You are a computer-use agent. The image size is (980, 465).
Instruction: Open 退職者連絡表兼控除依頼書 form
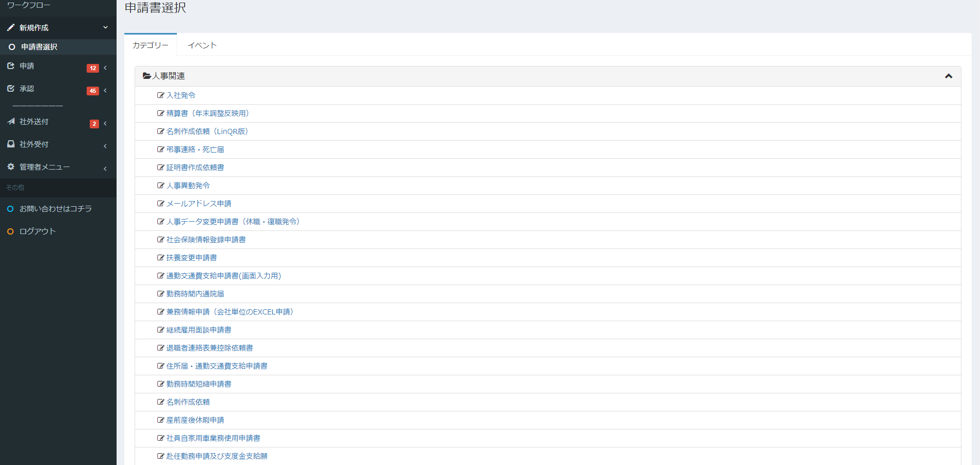(209, 348)
